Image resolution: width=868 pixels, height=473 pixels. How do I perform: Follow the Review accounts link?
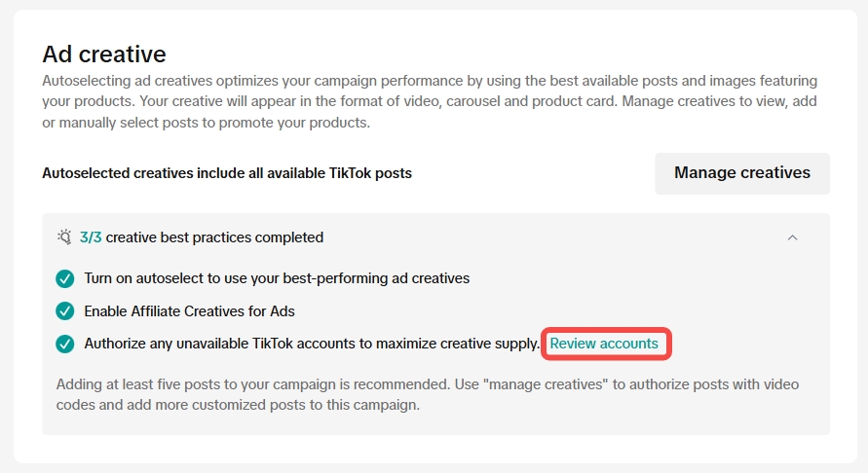pos(604,344)
